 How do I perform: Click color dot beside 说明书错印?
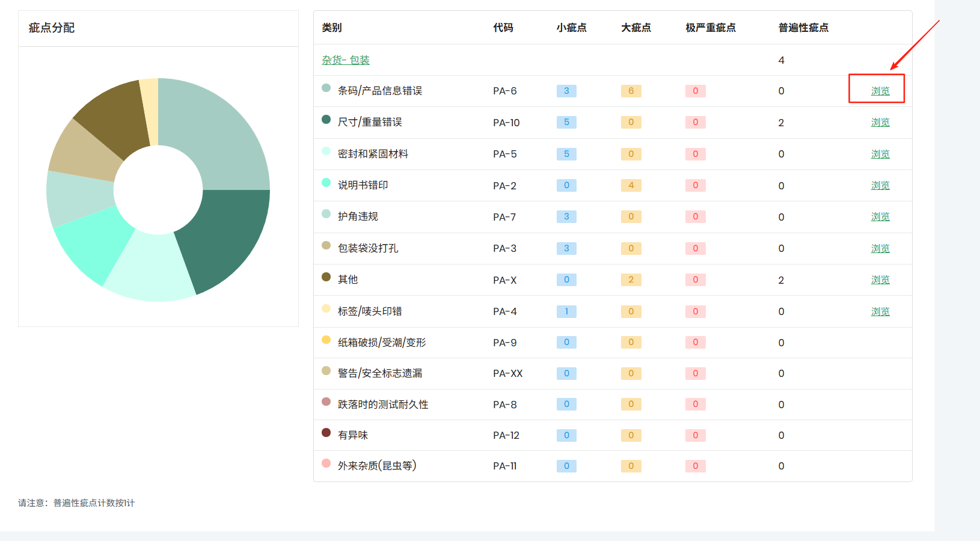tap(326, 182)
